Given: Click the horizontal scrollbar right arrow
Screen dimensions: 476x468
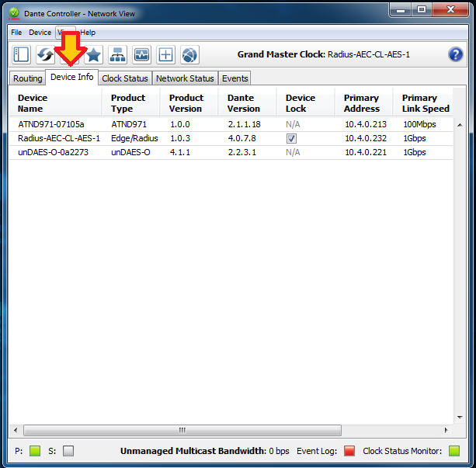Looking at the screenshot, I should click(x=446, y=430).
